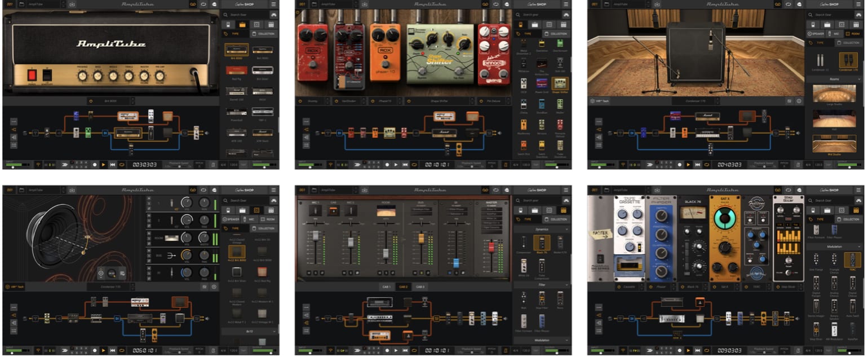The image size is (868, 357).
Task: Open the tuner in amp head screenshot's bottom bar
Action: coord(39,165)
